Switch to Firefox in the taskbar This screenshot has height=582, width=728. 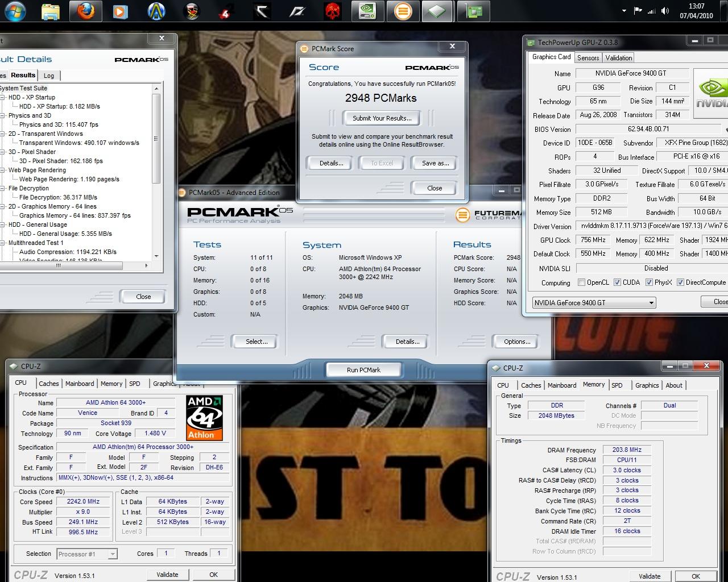(85, 11)
